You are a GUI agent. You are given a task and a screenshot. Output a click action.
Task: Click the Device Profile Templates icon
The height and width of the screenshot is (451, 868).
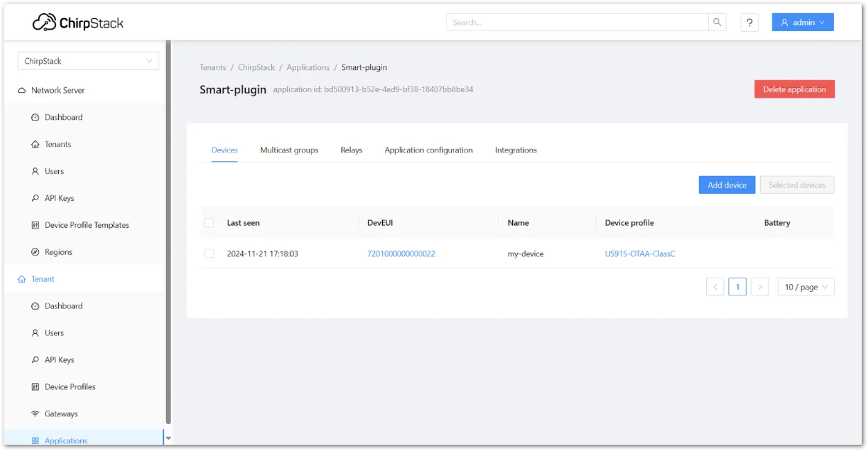[x=35, y=225]
